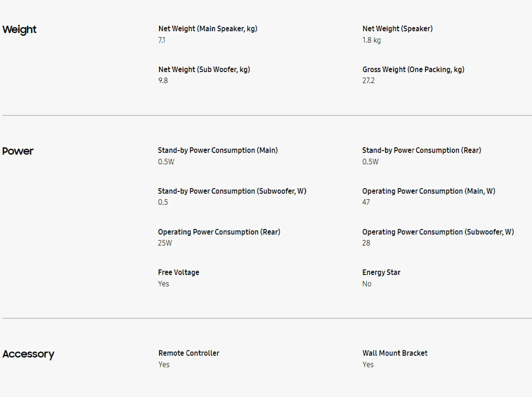Screen dimensions: 532x397
Task: Click the Stand-by Power Consumption (Rear) label
Action: [421, 150]
